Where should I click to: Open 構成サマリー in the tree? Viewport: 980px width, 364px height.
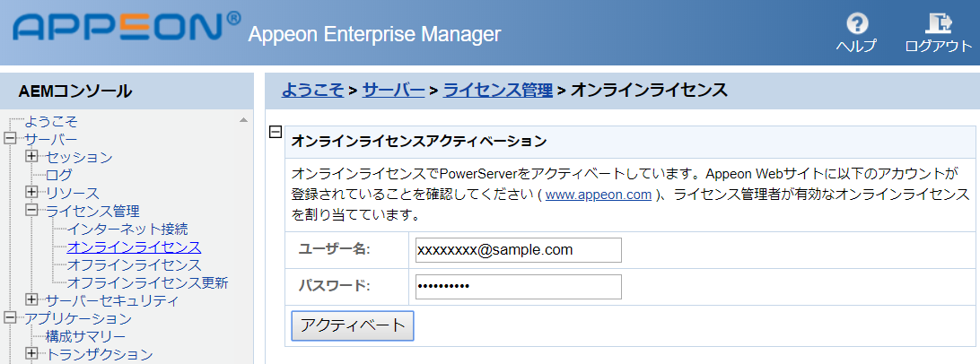86,336
